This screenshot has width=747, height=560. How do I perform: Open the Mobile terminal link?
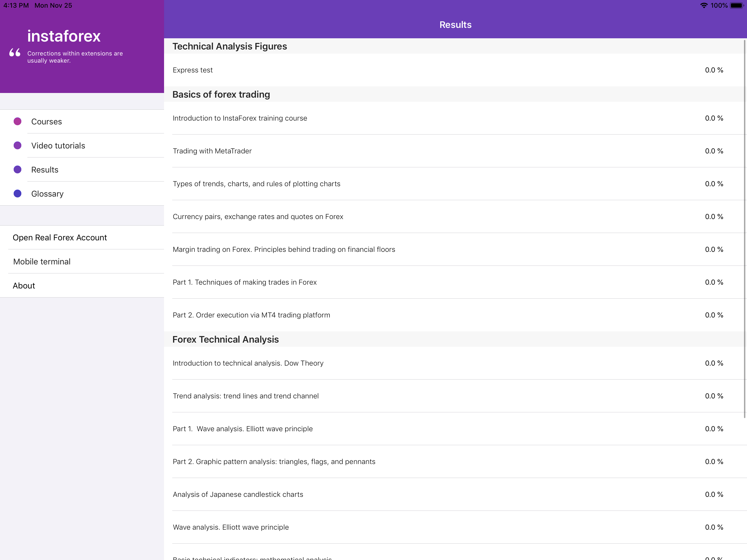click(x=42, y=261)
